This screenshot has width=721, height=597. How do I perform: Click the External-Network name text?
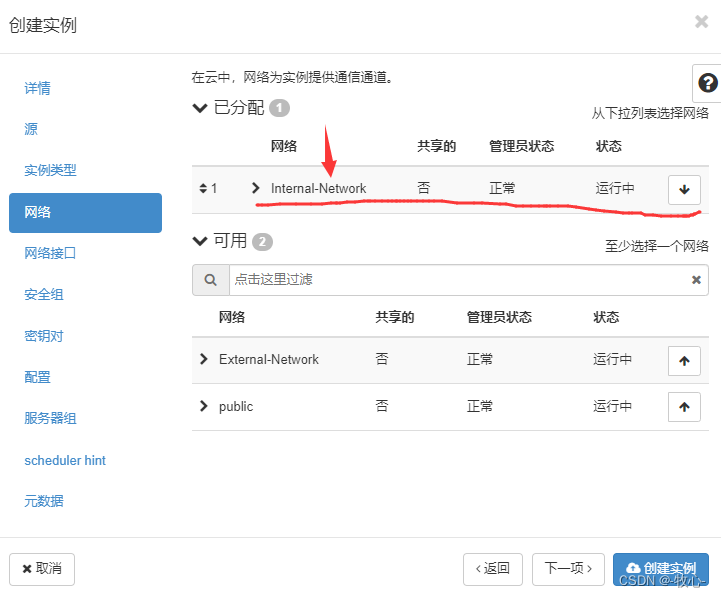point(269,359)
